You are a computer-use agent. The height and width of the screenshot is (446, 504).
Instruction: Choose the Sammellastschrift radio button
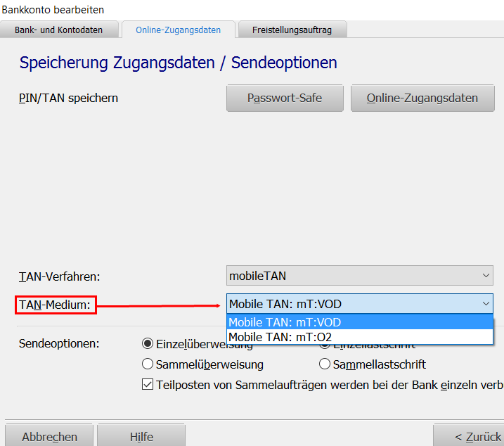click(325, 364)
